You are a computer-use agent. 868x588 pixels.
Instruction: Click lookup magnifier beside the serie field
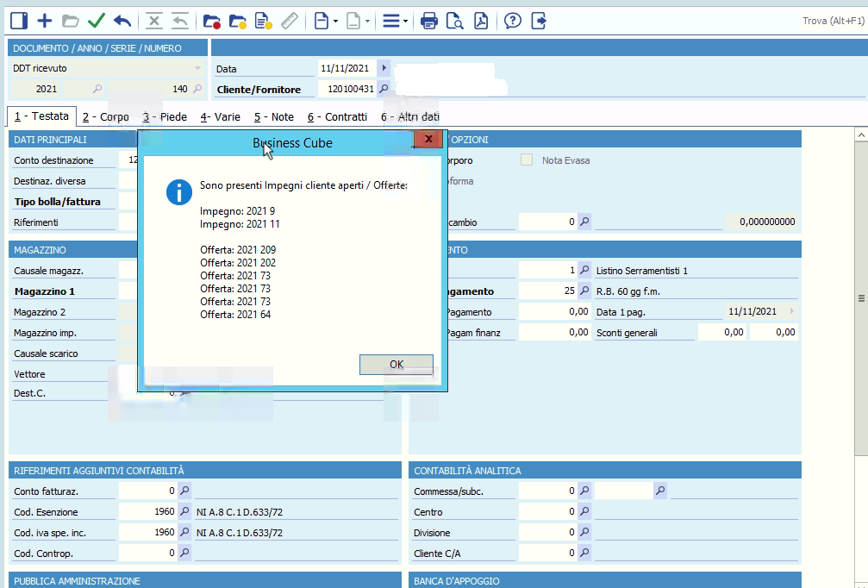tap(97, 89)
